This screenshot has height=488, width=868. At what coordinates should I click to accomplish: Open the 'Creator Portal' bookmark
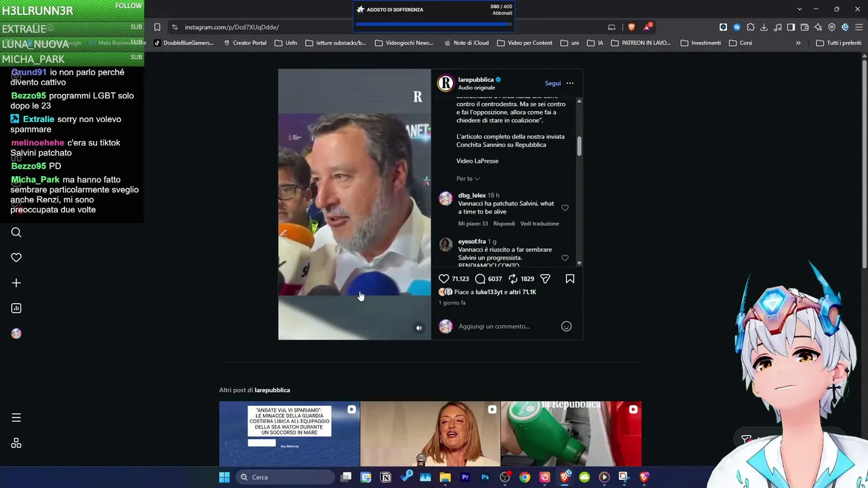pos(244,43)
